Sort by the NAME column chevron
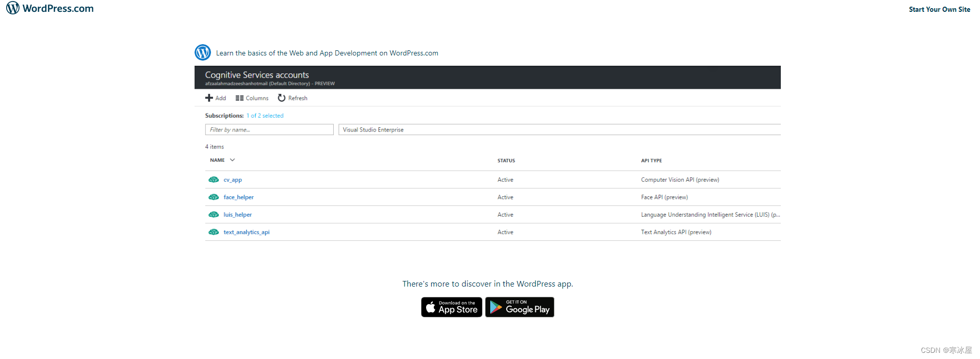This screenshot has height=359, width=980. pos(233,160)
